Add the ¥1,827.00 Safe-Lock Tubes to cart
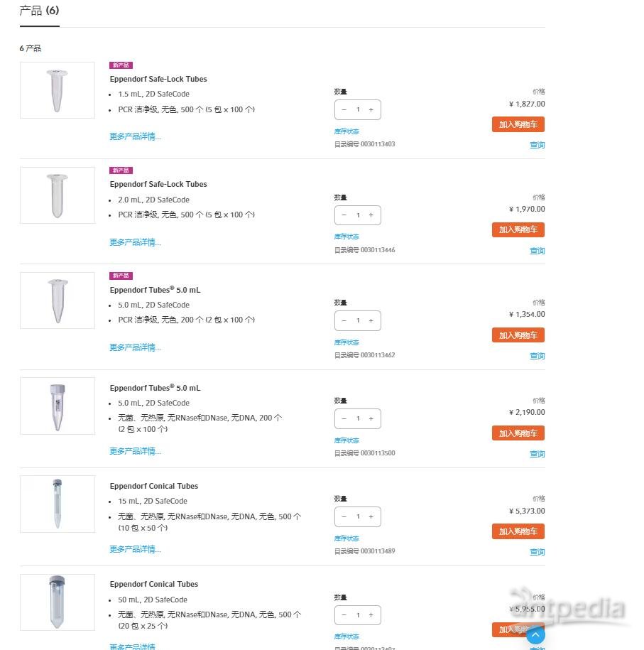Screen dimensions: 644x650 [518, 124]
